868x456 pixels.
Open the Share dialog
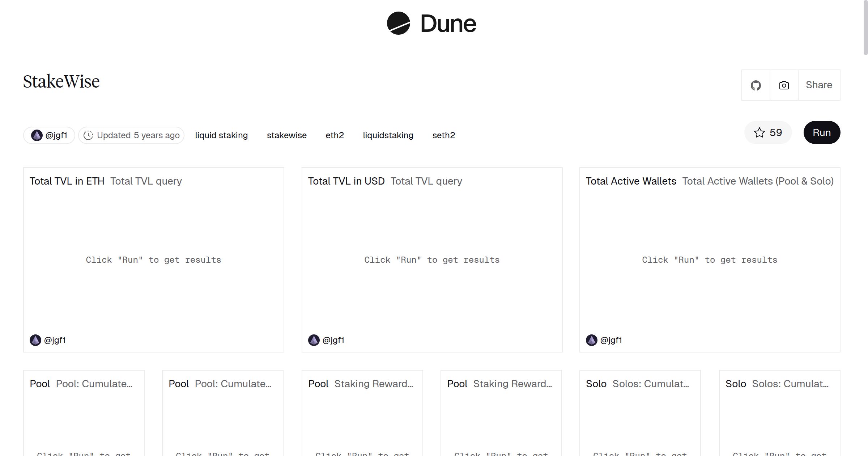[819, 85]
